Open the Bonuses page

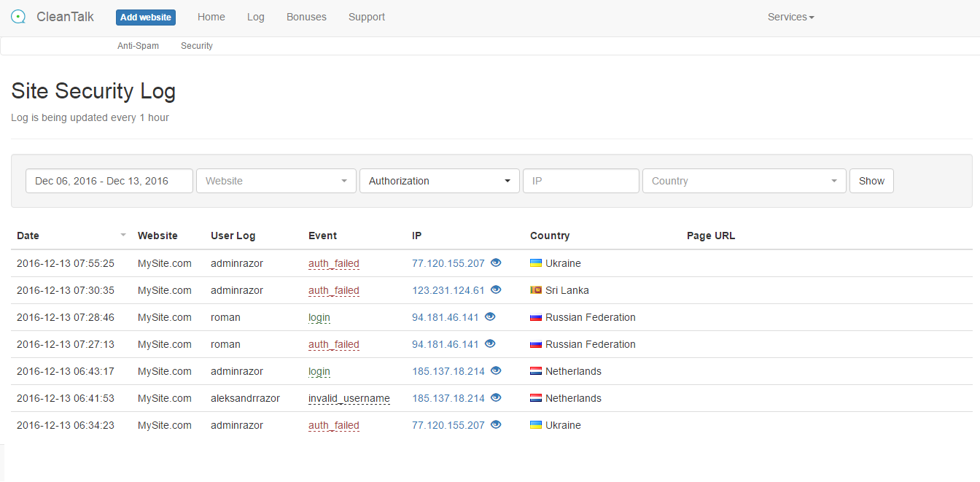click(x=306, y=17)
